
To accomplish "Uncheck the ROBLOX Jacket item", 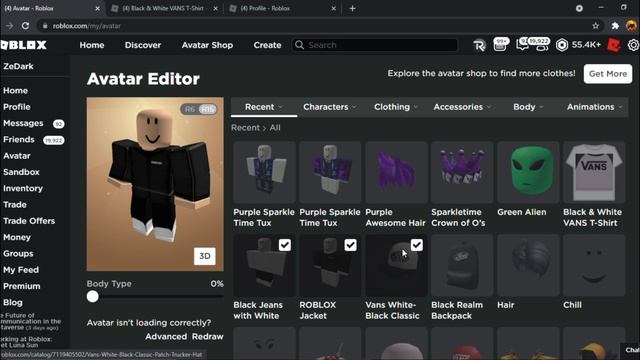I will point(350,245).
